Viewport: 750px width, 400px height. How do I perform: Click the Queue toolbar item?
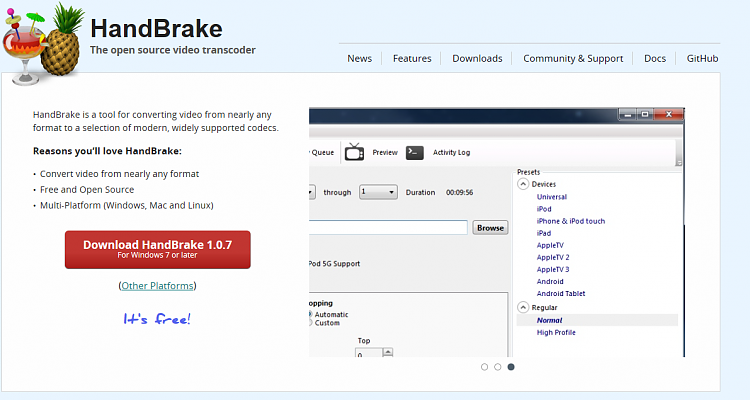322,152
